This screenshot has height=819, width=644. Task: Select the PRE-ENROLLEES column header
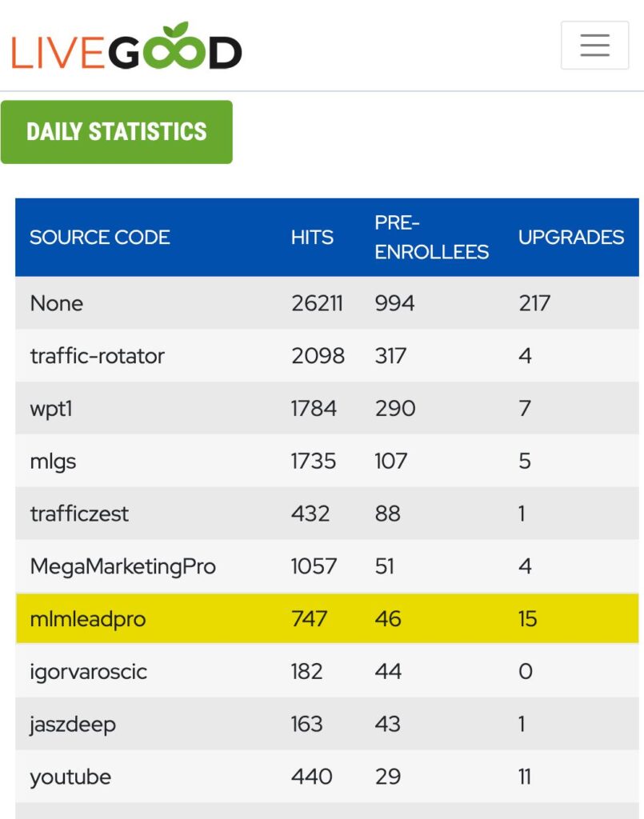pos(431,238)
